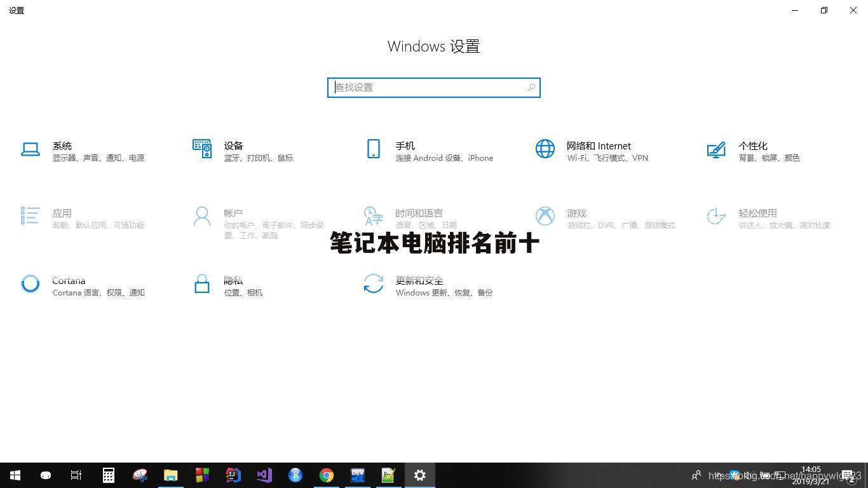This screenshot has height=488, width=868.
Task: Click the 个性化 heading text
Action: tap(753, 146)
